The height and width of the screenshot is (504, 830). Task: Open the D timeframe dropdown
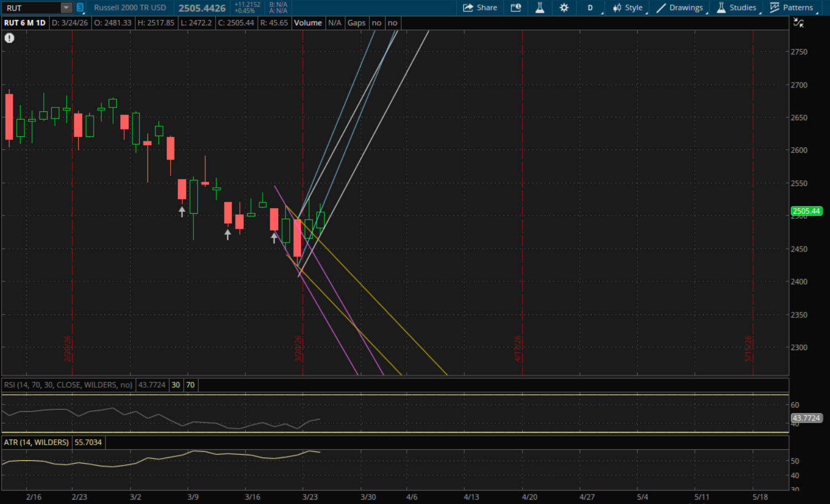click(x=591, y=8)
